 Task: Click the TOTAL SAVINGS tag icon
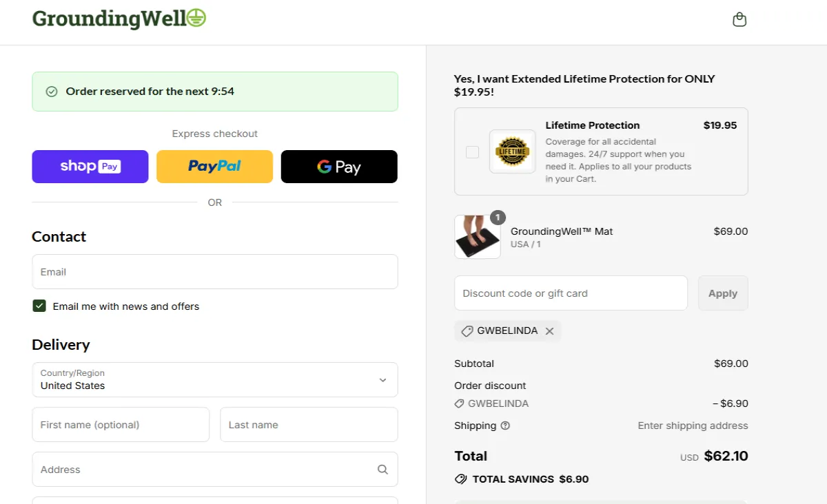coord(460,479)
